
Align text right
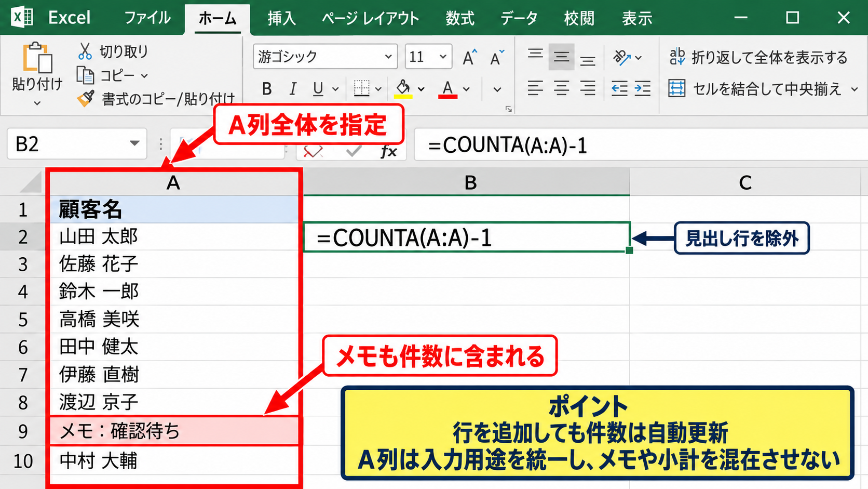click(x=588, y=88)
